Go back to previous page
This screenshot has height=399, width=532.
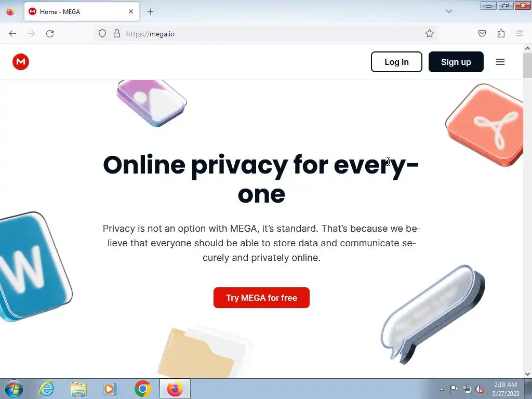12,34
